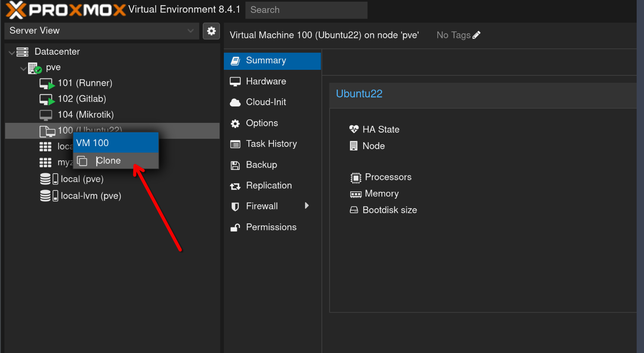Click the Firewall shield icon

point(235,207)
